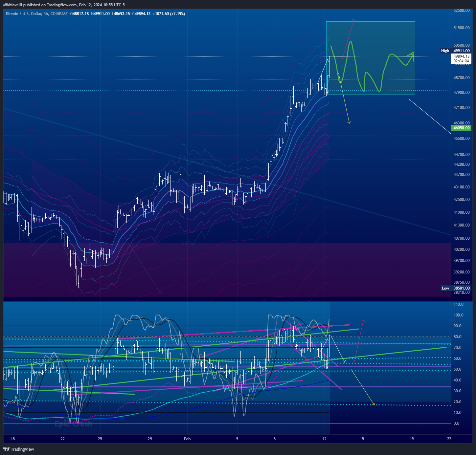The height and width of the screenshot is (455, 476).
Task: Click the current price label 49894.13 on axis
Action: pos(462,56)
